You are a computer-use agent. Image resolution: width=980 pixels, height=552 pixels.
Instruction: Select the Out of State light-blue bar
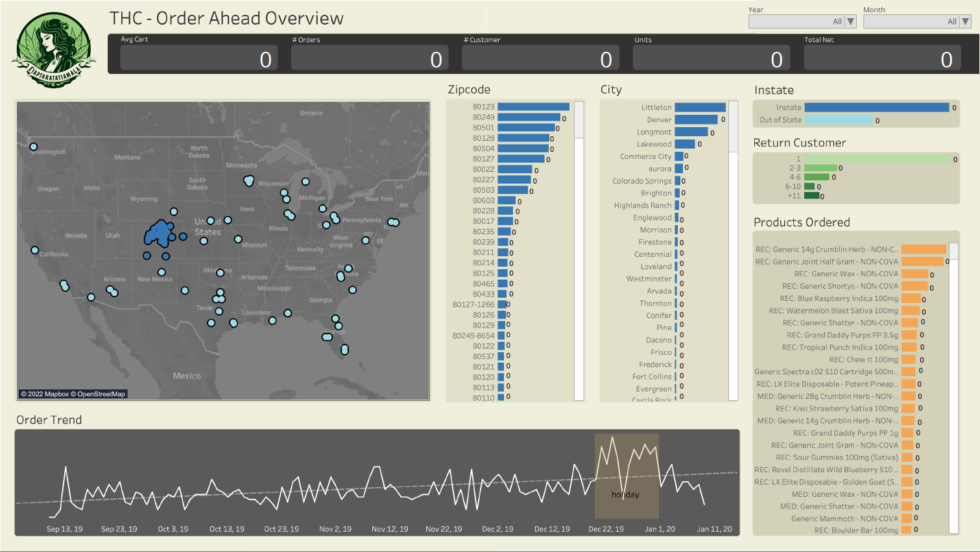click(838, 120)
